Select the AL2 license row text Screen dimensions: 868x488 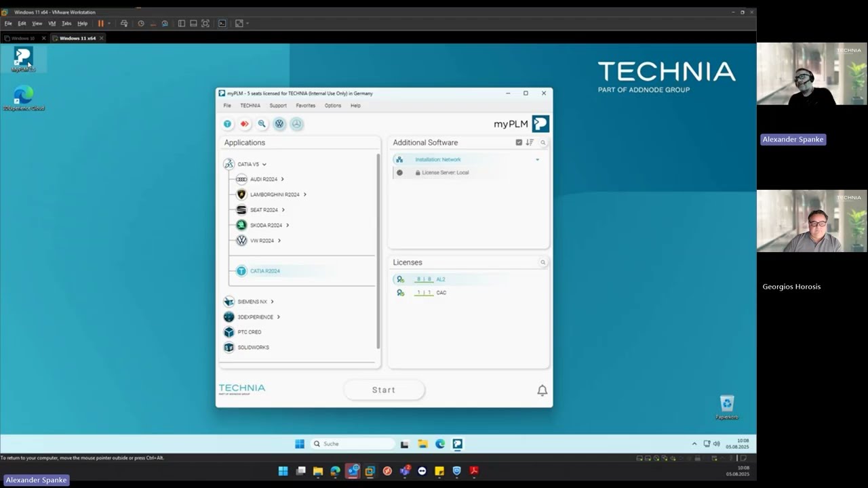441,279
